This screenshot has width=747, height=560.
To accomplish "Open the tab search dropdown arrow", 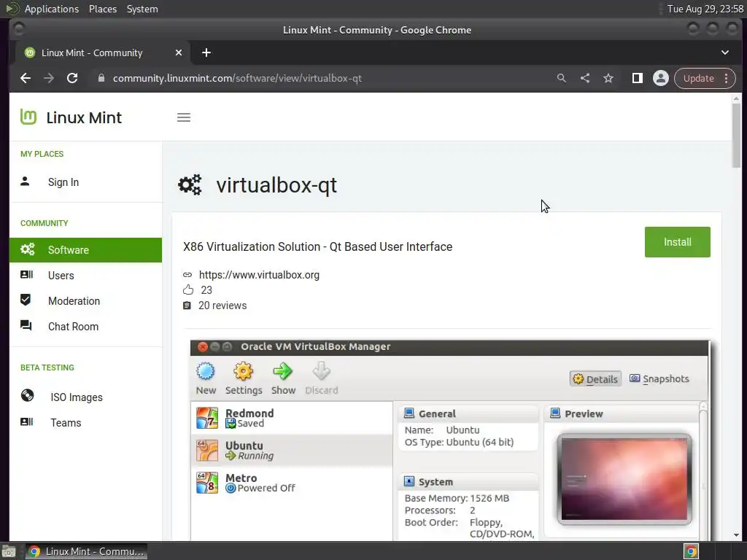I will click(724, 52).
